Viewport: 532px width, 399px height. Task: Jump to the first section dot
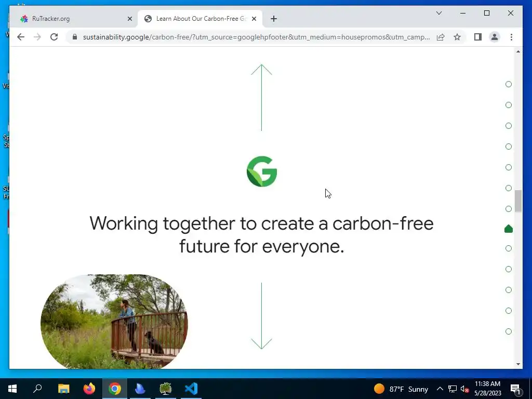[x=508, y=84]
